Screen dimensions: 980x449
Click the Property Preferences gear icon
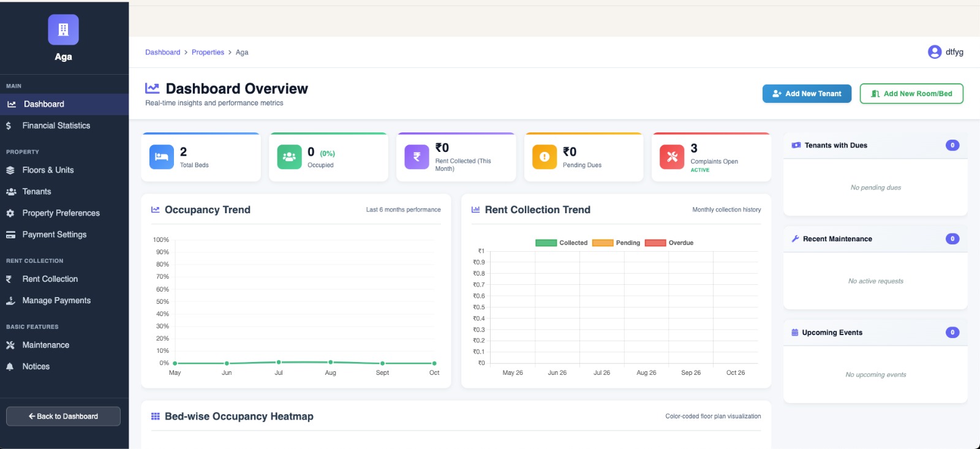pos(10,213)
